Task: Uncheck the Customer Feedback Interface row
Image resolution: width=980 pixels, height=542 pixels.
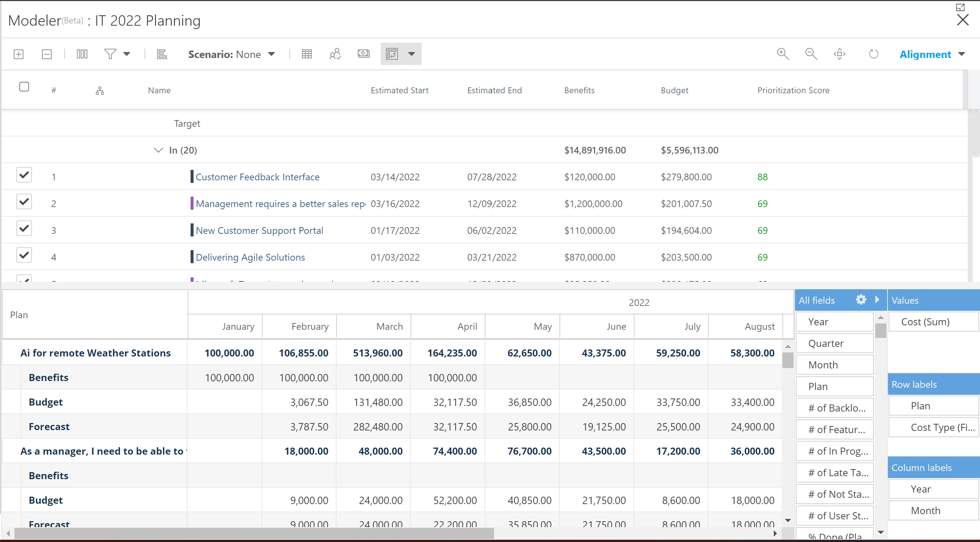Action: point(24,175)
